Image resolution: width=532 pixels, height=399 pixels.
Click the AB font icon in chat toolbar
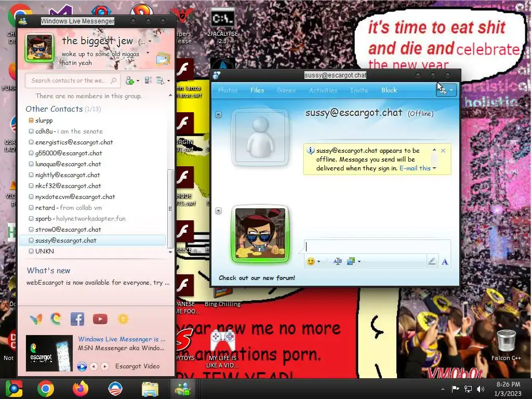click(338, 261)
